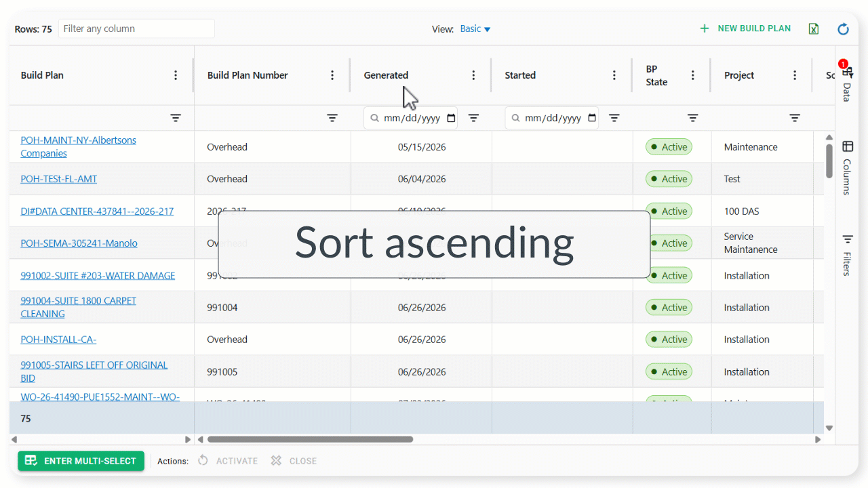Click the Service Maintanance project cell
The height and width of the screenshot is (488, 868).
coord(762,243)
